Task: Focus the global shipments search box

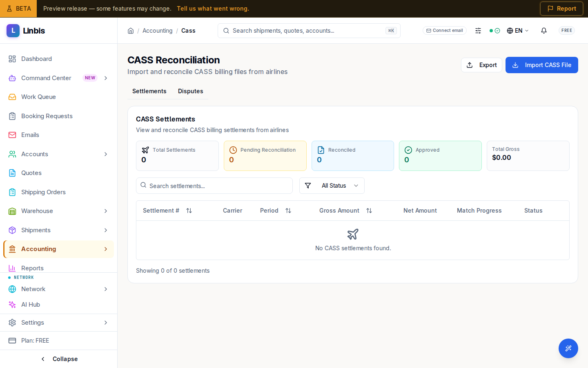Action: click(x=309, y=31)
